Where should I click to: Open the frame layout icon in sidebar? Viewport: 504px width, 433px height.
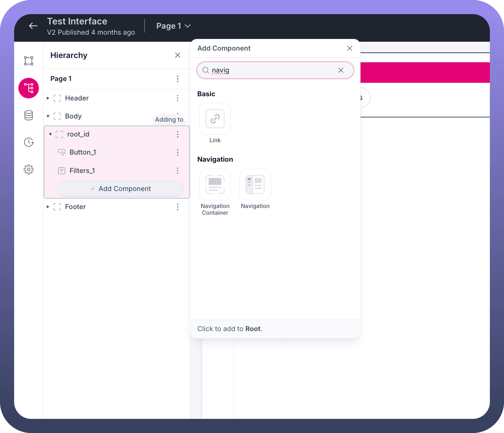click(29, 61)
